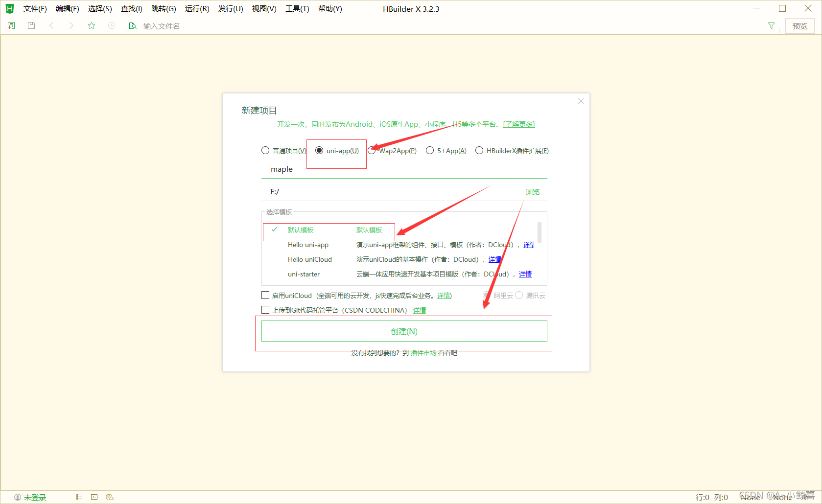Click the 行:0 列:0 status entry
Image resolution: width=822 pixels, height=504 pixels.
click(712, 497)
